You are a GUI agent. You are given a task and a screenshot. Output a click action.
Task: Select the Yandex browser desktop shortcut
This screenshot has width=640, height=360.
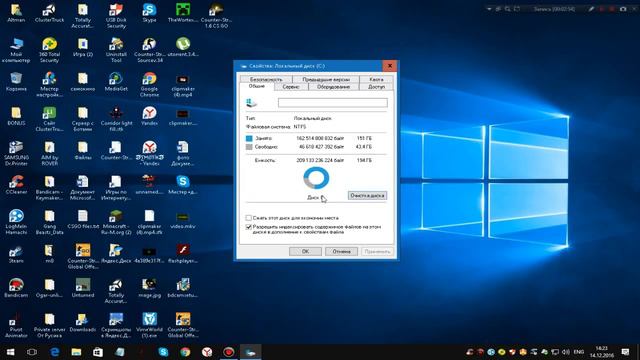(x=149, y=116)
